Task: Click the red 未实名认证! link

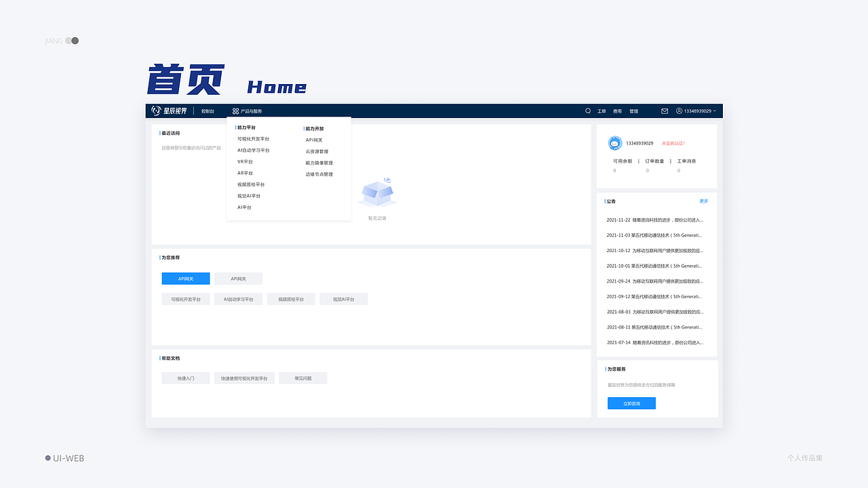Action: 673,144
